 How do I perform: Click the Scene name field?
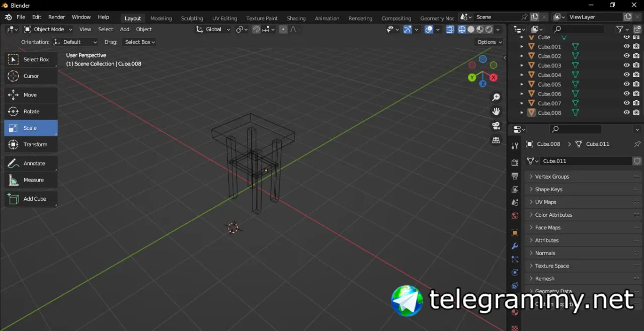pos(497,17)
